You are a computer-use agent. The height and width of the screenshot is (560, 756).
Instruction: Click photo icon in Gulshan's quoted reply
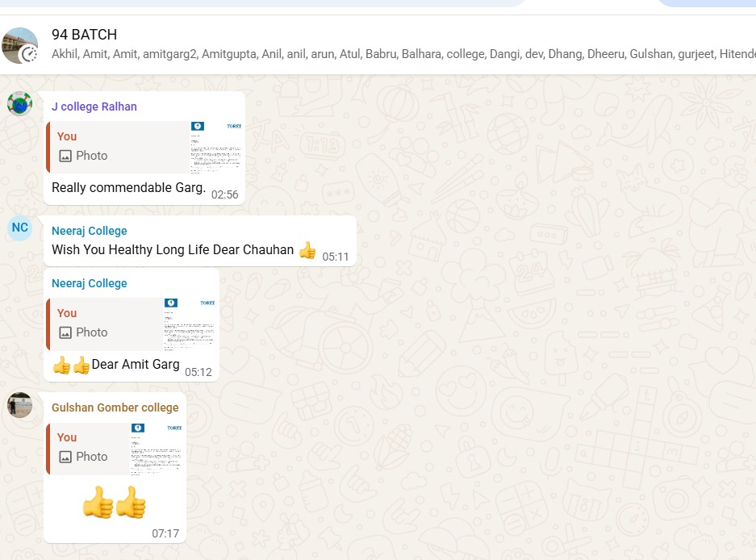[65, 457]
